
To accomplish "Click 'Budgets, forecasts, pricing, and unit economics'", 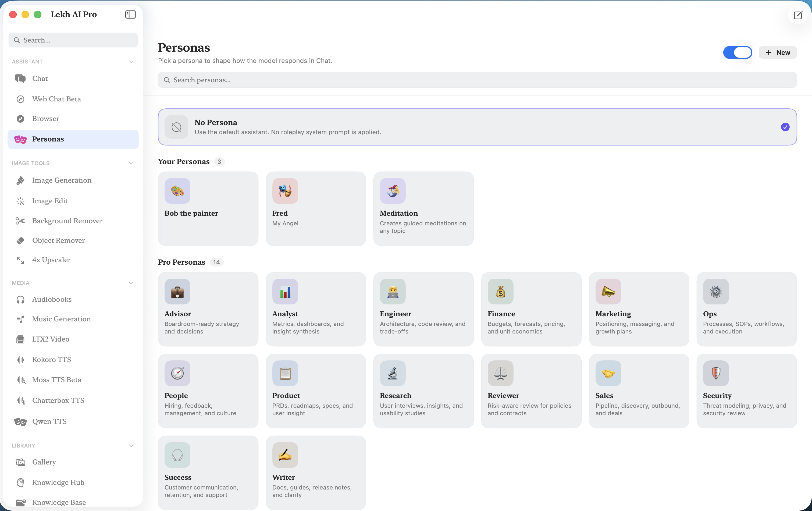I will (526, 328).
